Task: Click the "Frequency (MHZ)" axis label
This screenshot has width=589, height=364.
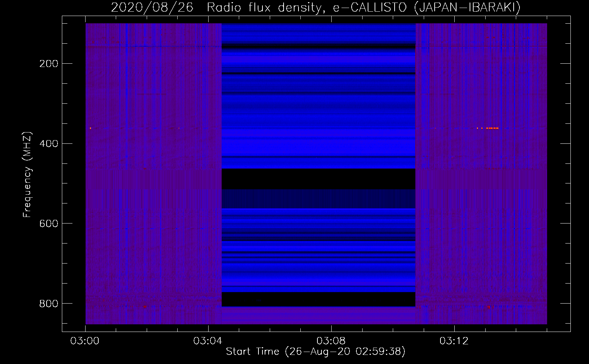Action: (27, 174)
